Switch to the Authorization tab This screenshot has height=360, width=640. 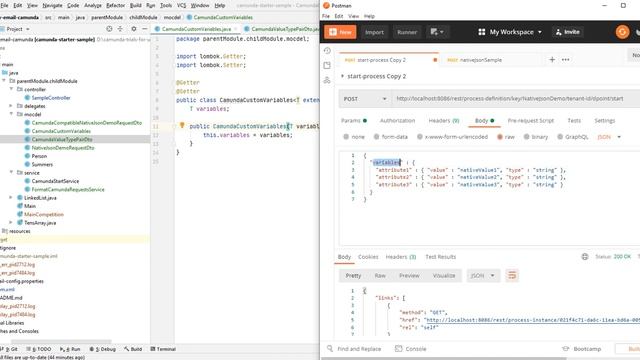point(397,120)
